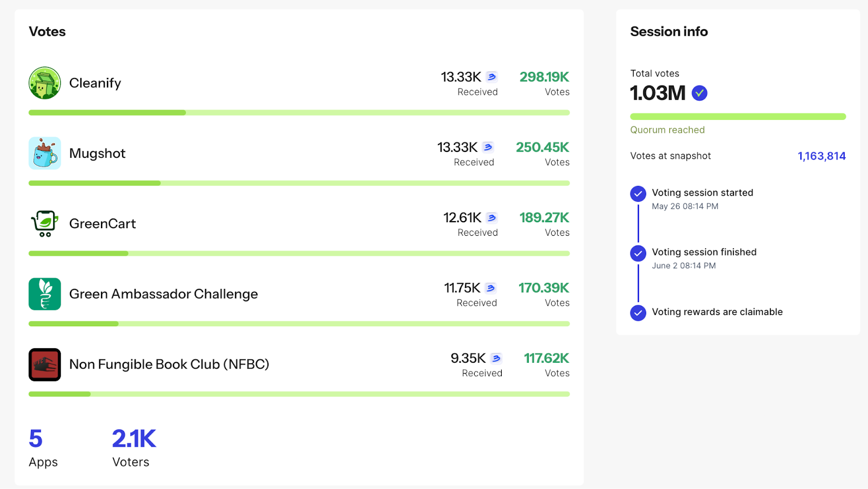
Task: Click the token icon beside GreenCart's 12.61K
Action: [x=492, y=218]
